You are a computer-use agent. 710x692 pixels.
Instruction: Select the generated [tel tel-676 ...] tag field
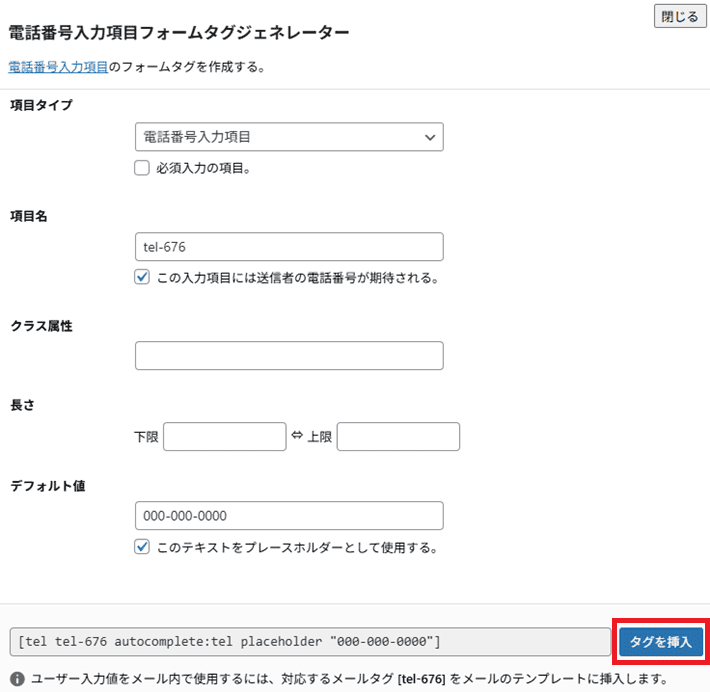coord(310,641)
